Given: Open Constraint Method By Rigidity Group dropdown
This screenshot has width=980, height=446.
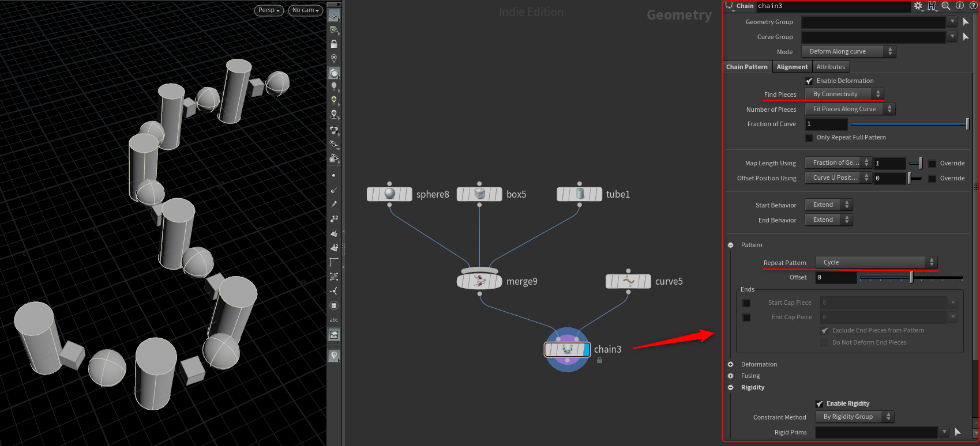Looking at the screenshot, I should [854, 417].
